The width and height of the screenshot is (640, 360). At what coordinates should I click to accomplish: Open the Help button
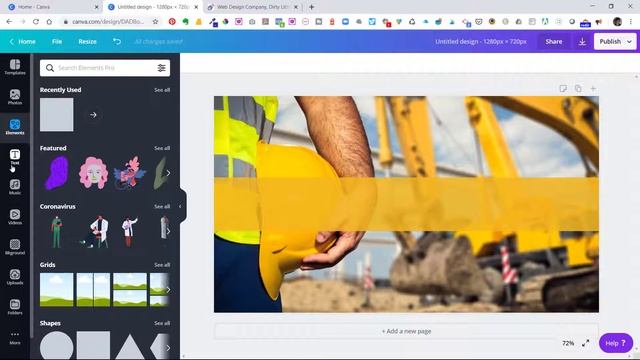pos(616,343)
